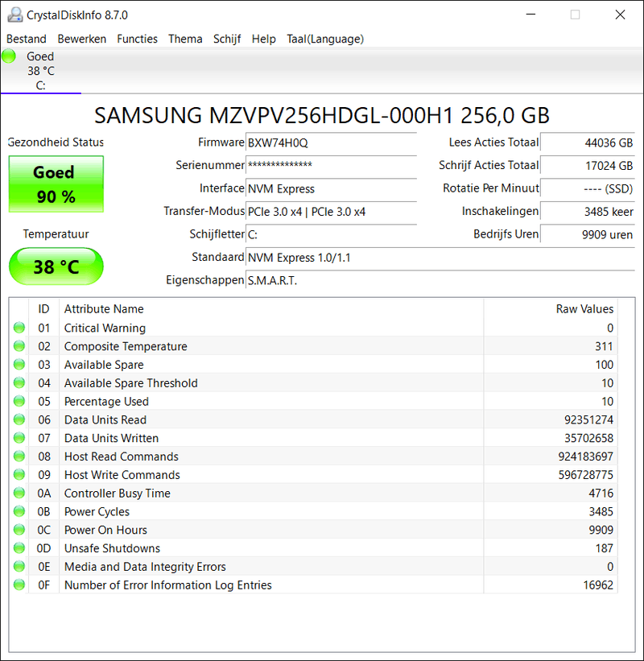Click Lees Acties Totaal value 44036 GB
Screen dimensions: 644x661
coord(588,143)
